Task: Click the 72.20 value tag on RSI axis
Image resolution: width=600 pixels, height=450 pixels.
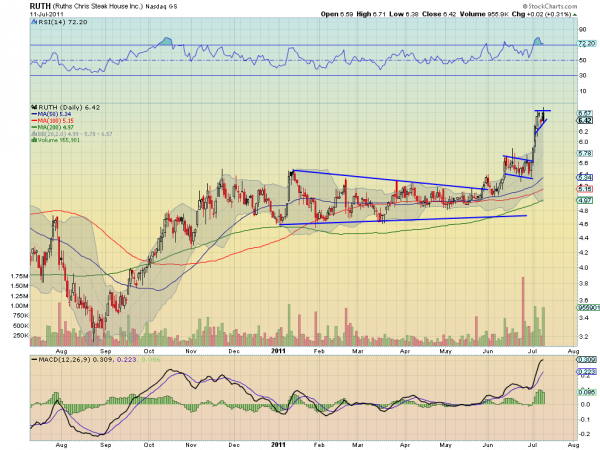Action: (587, 44)
